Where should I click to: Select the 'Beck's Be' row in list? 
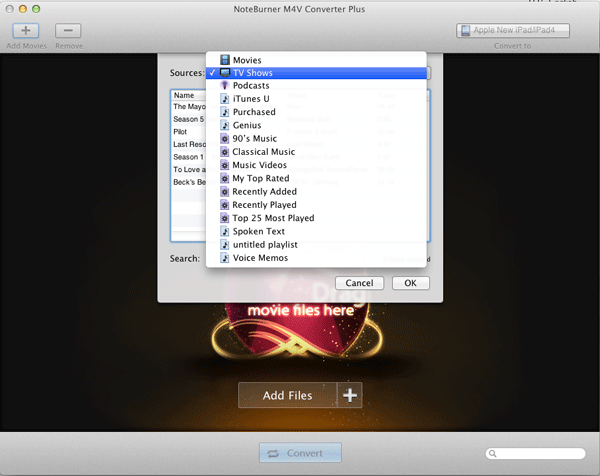click(189, 182)
